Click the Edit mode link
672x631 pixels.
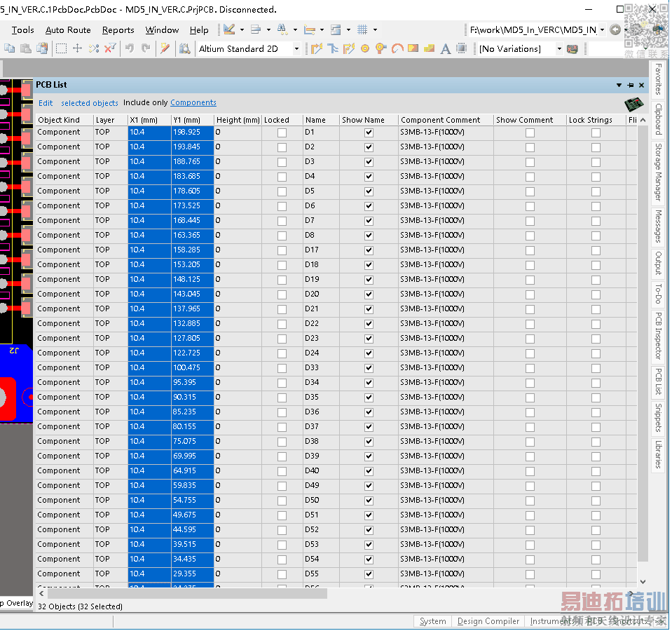[x=46, y=103]
